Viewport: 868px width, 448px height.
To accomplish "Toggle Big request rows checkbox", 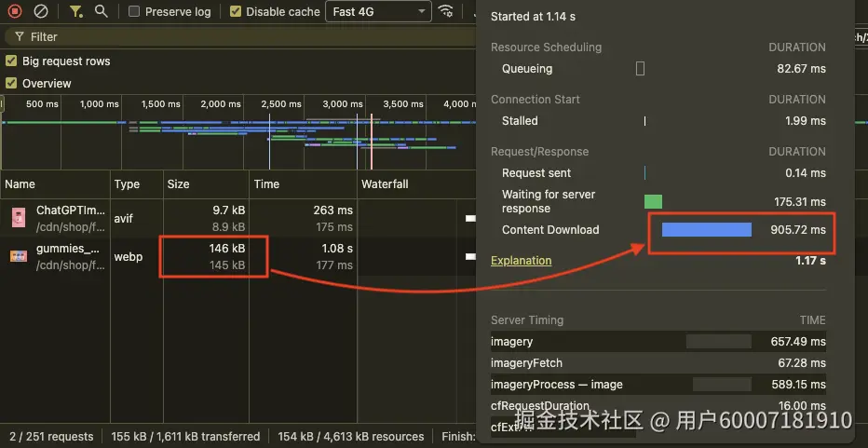I will point(11,61).
